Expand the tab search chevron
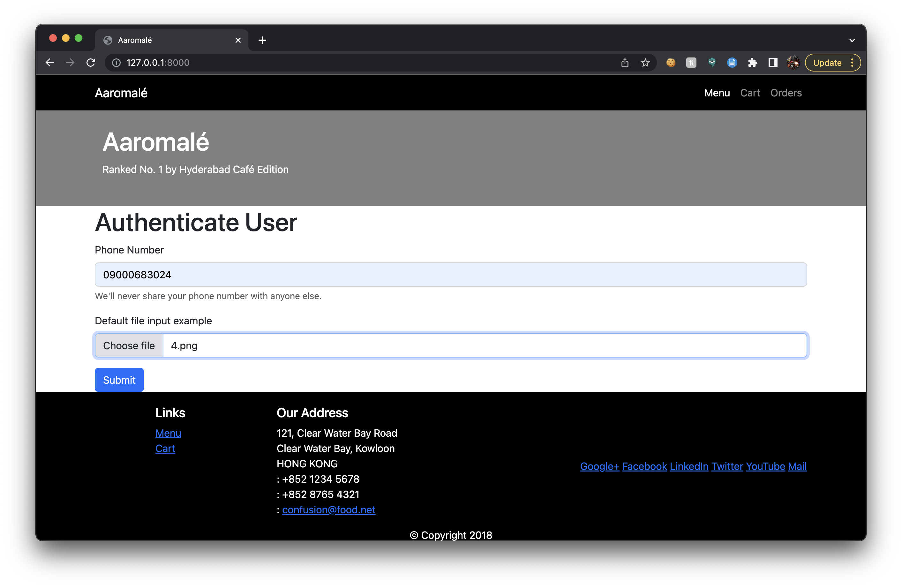The width and height of the screenshot is (902, 588). pyautogui.click(x=852, y=40)
